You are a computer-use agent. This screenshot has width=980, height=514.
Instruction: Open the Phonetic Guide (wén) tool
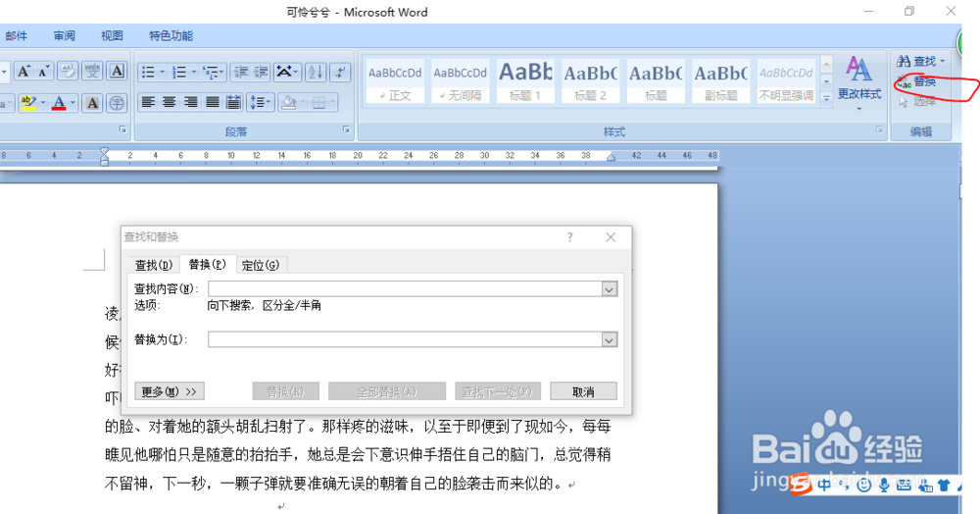92,72
